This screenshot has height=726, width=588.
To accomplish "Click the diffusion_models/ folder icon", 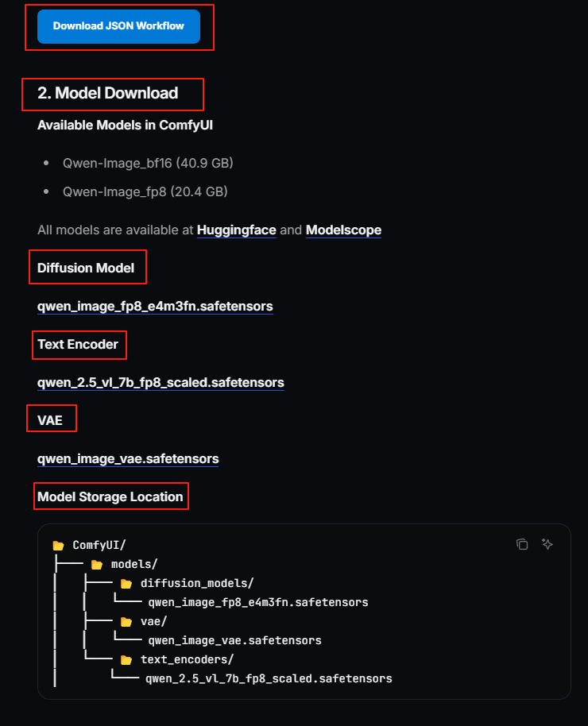I will click(126, 583).
